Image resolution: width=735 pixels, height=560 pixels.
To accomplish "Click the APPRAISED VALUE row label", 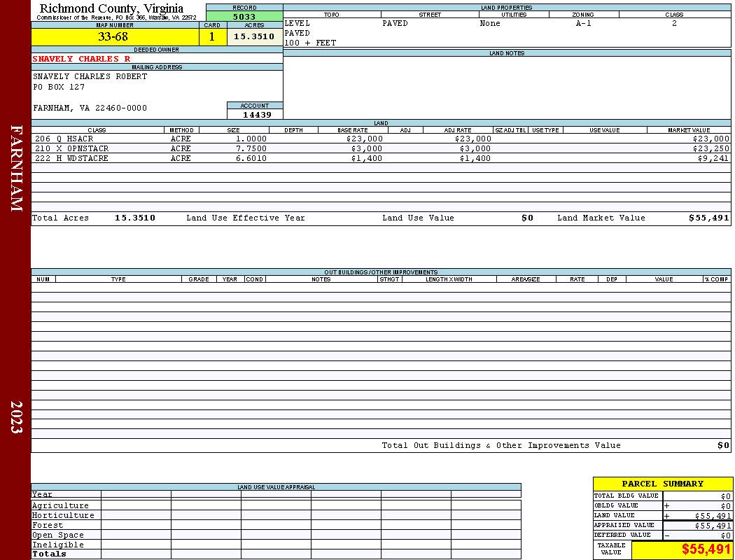I will pyautogui.click(x=624, y=525).
